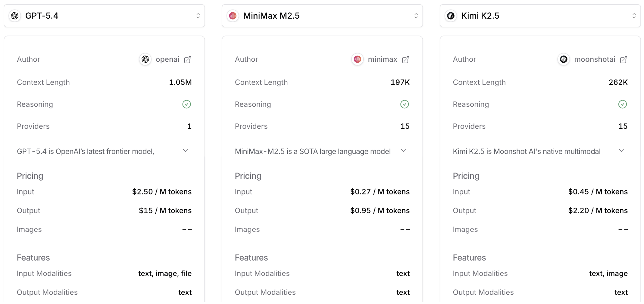
Task: Visit the openai author link
Action: (167, 59)
